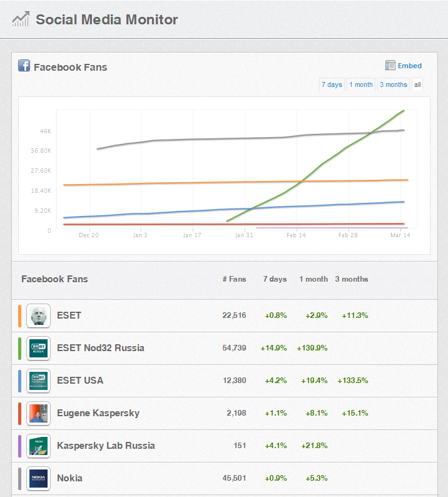Select the 1 month range tab

coord(361,85)
